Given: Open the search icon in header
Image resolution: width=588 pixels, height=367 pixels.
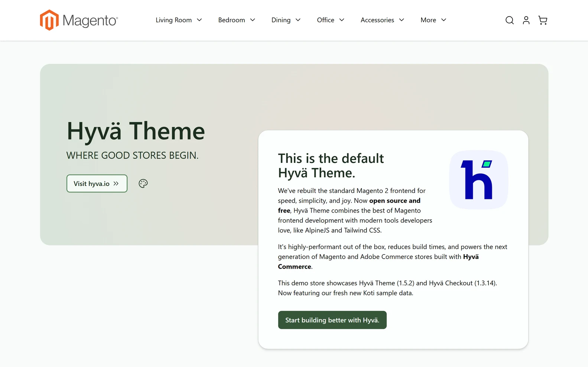Looking at the screenshot, I should click(510, 20).
